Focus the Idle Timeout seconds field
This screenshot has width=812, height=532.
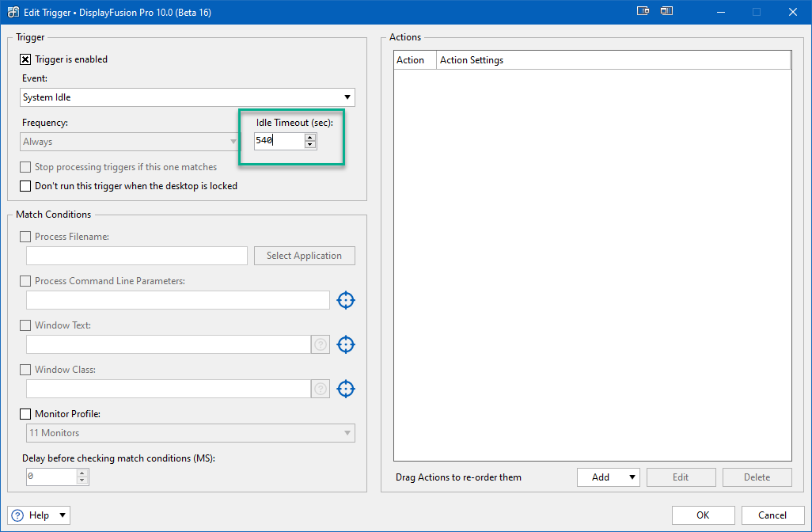[x=279, y=141]
